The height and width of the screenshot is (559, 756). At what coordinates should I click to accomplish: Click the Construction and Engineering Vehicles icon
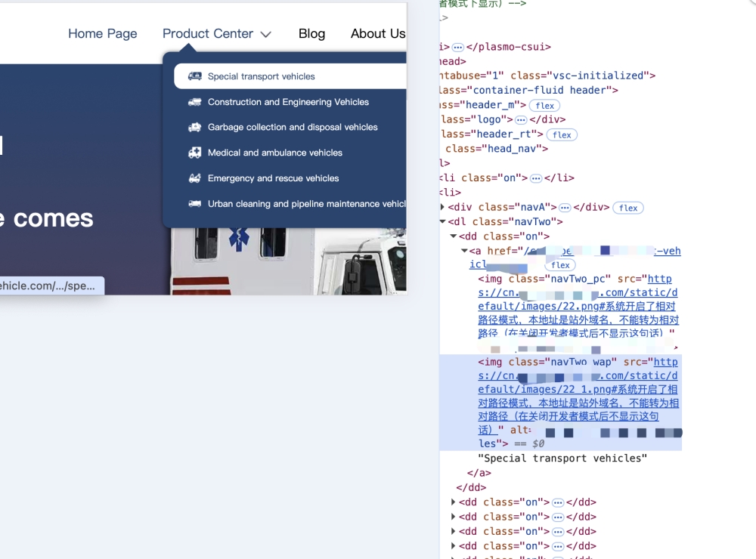195,102
